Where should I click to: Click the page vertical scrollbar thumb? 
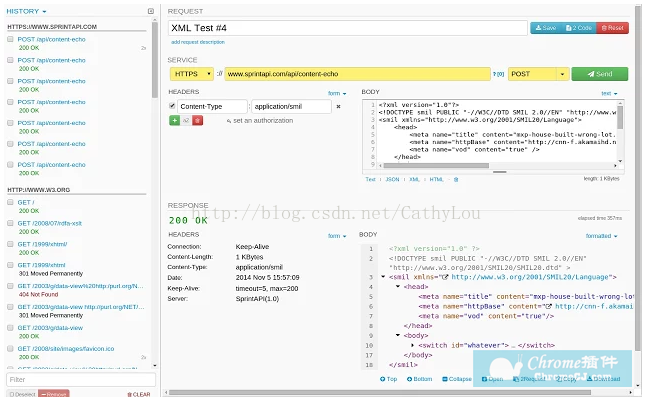(638, 179)
